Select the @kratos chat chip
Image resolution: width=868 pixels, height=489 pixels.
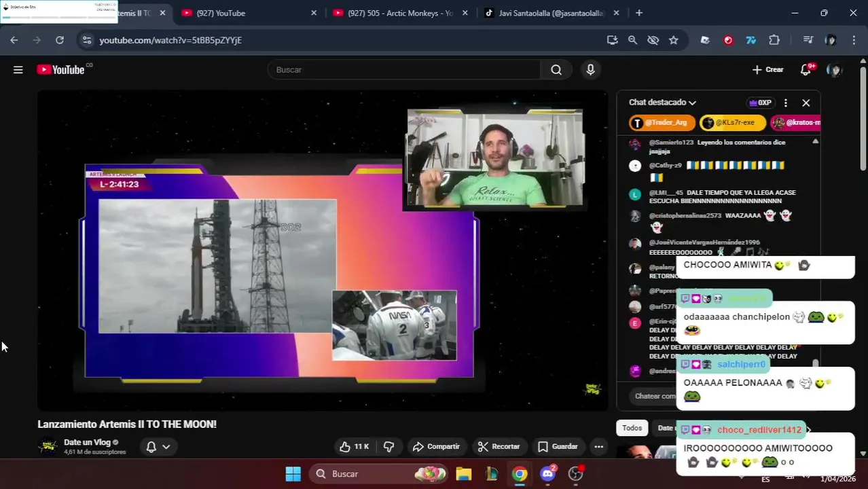[x=795, y=122]
